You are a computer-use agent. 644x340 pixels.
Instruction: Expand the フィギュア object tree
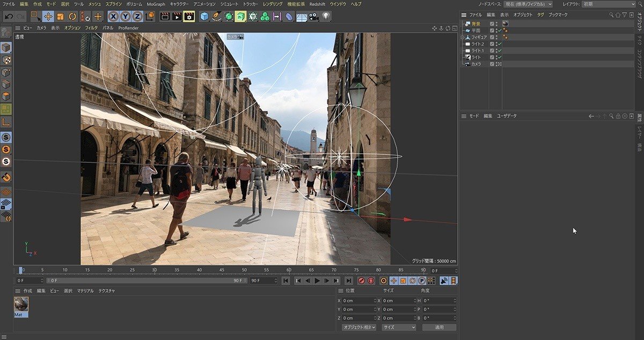(x=462, y=38)
